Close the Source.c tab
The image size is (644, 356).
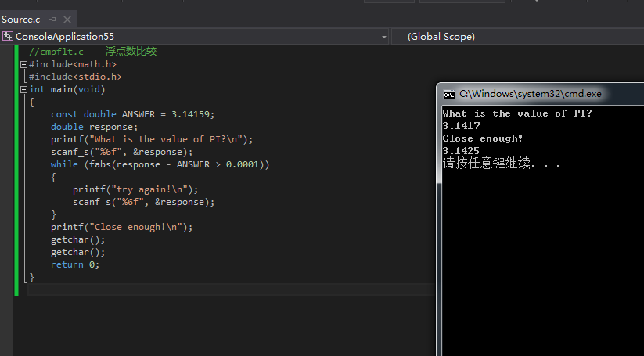(x=67, y=20)
